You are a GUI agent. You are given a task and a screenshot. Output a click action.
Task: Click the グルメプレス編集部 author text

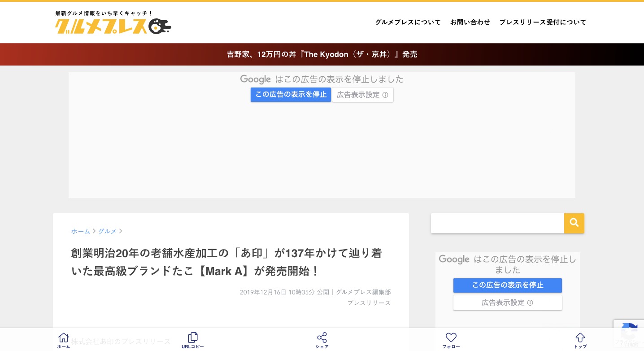[363, 292]
